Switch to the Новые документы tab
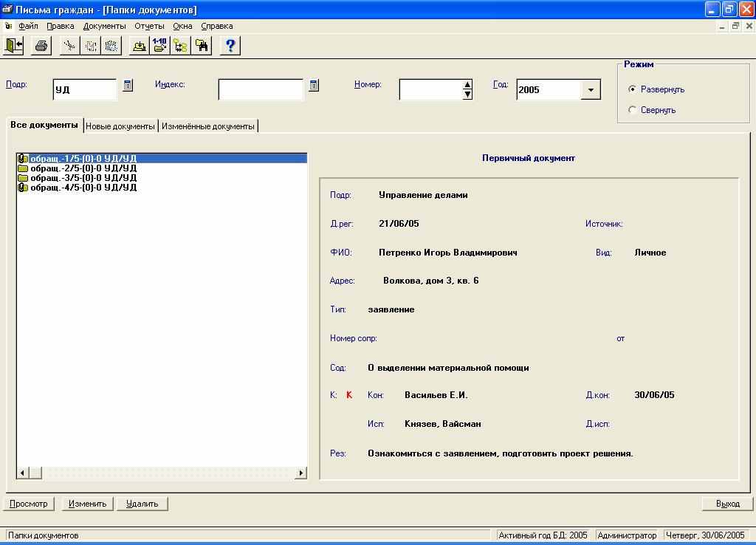This screenshot has height=545, width=756. point(120,126)
